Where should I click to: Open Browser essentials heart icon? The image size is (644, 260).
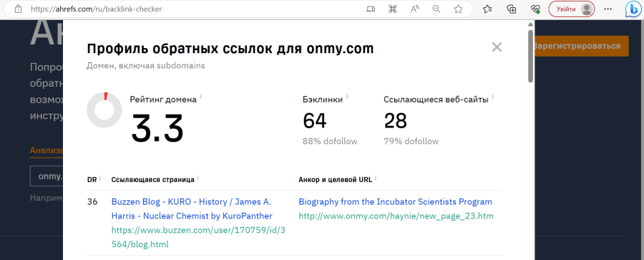pyautogui.click(x=535, y=9)
